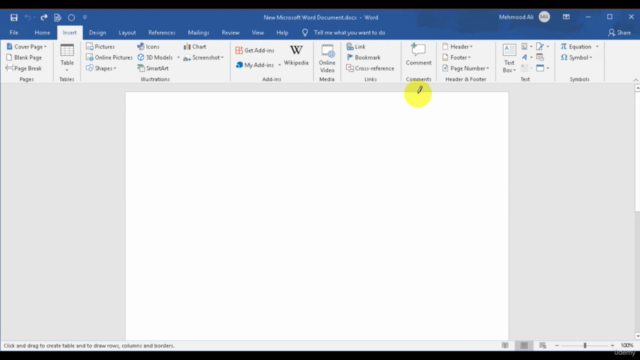Expand My Add-ins dropdown arrow
The height and width of the screenshot is (360, 640).
(280, 65)
